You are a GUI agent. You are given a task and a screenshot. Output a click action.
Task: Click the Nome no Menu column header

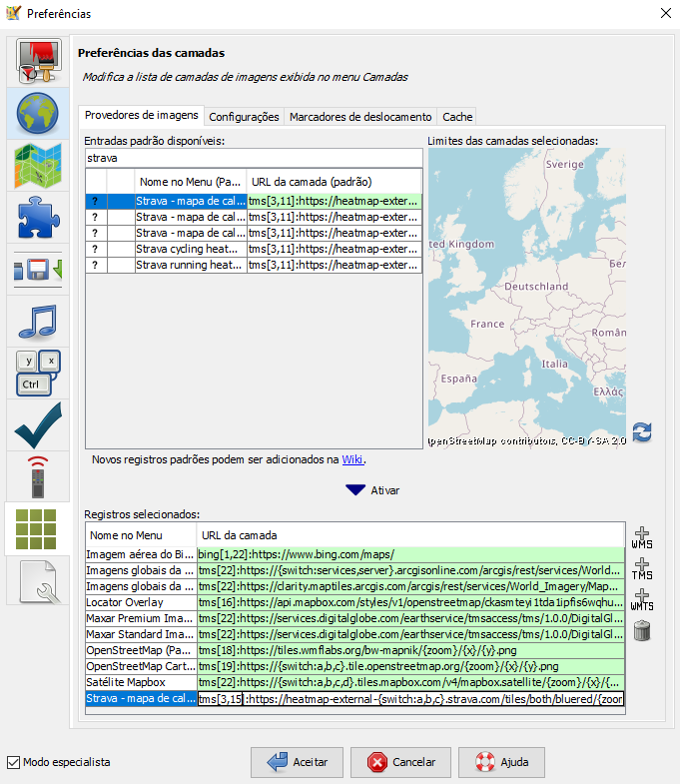coord(141,535)
